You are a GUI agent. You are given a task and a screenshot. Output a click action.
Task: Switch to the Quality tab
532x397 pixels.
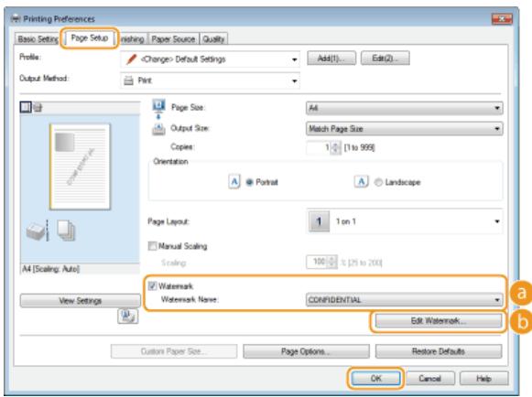click(213, 39)
